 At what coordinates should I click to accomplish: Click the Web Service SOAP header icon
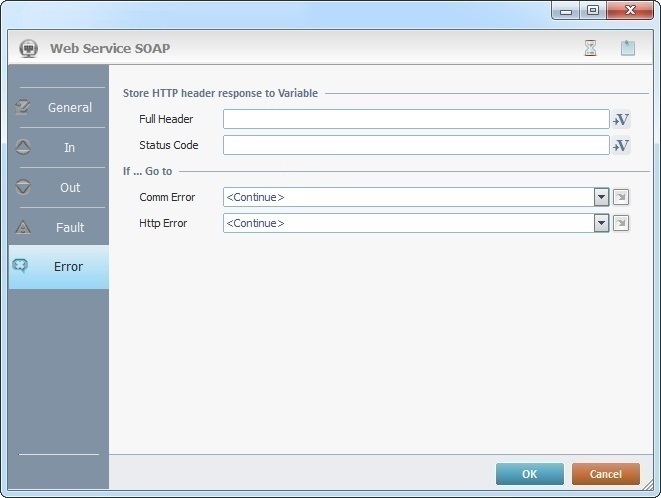pos(29,48)
